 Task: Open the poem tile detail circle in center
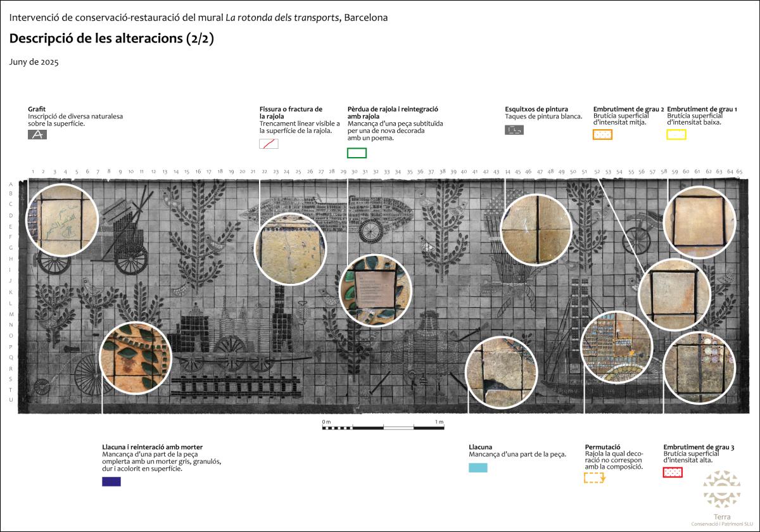(x=376, y=289)
